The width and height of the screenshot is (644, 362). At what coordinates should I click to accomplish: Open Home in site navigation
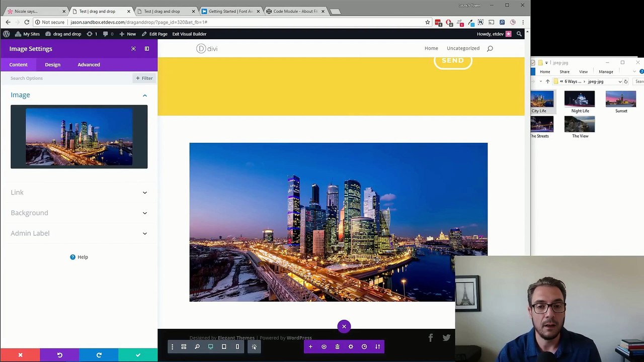pyautogui.click(x=431, y=48)
